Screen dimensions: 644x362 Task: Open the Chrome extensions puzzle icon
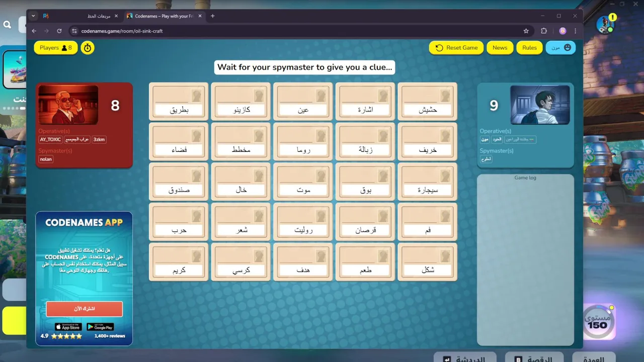(x=544, y=31)
